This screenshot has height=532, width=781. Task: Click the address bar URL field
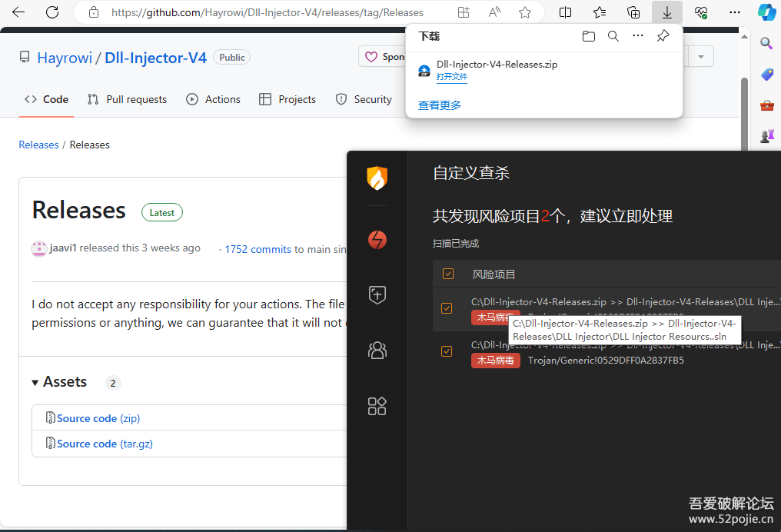[267, 12]
